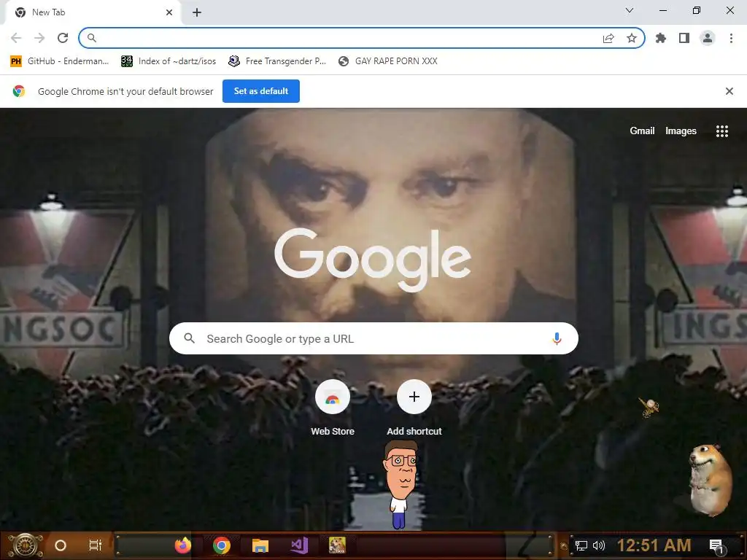This screenshot has height=560, width=747.
Task: Open Cortana circle on the taskbar
Action: [x=61, y=545]
